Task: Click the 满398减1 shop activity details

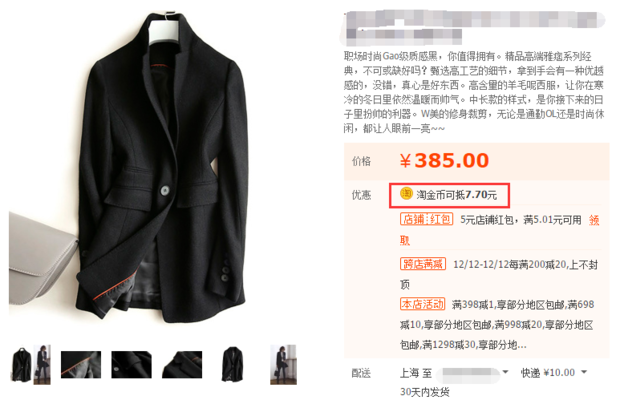Action: click(x=497, y=325)
